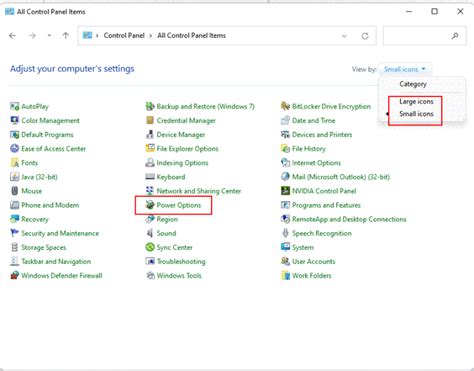
Task: Open the Programs and Features link
Action: click(x=326, y=205)
